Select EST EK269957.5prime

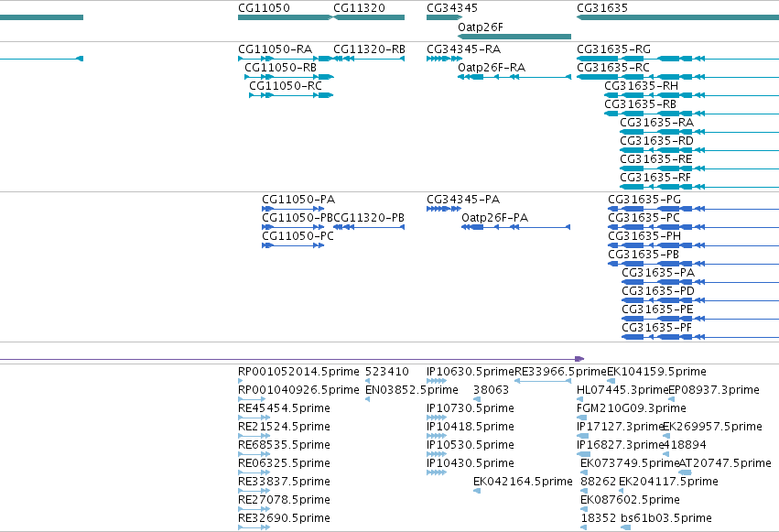click(666, 436)
